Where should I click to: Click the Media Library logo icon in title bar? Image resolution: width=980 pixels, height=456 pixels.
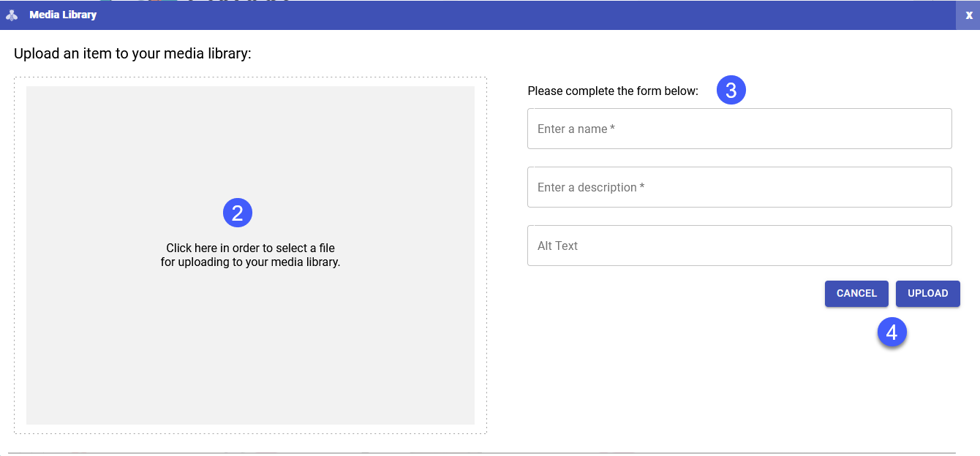click(12, 15)
